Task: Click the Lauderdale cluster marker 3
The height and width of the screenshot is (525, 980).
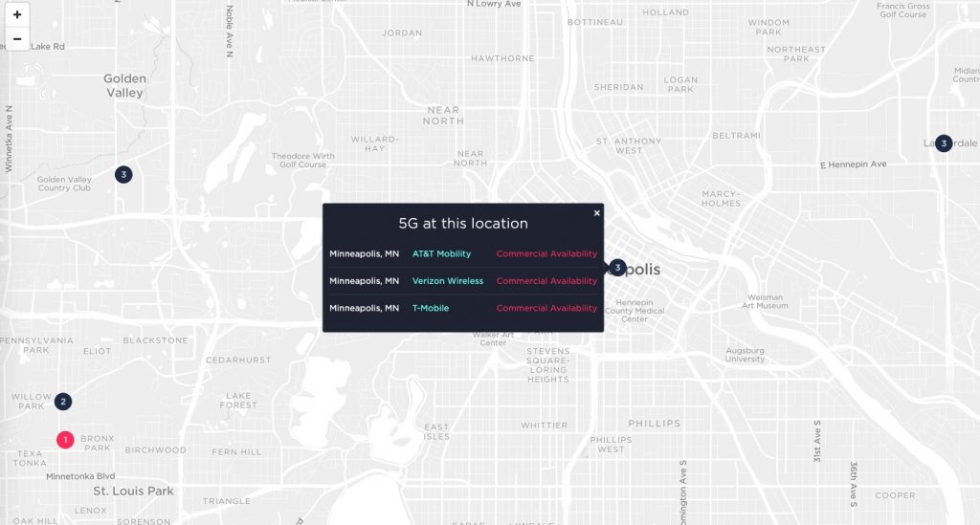Action: coord(944,143)
